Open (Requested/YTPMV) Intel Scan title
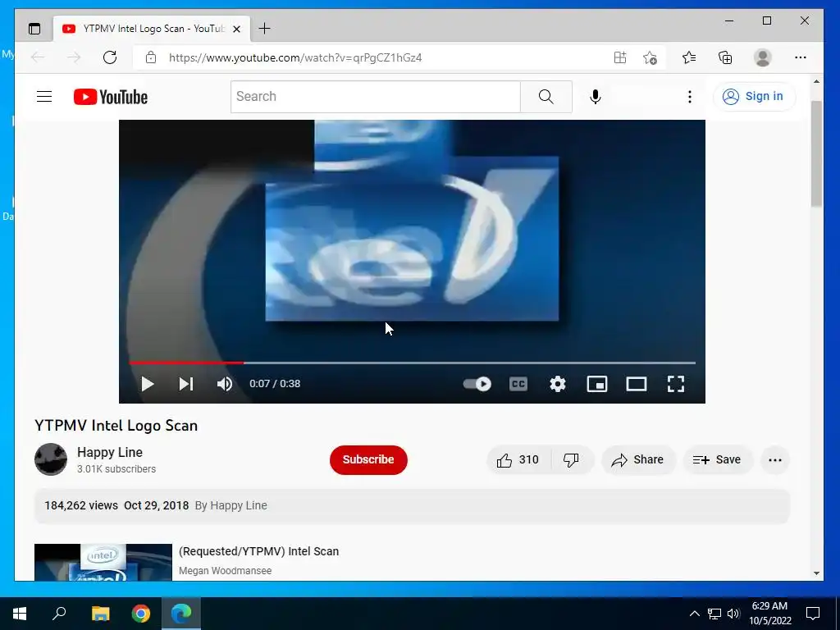 pos(258,551)
